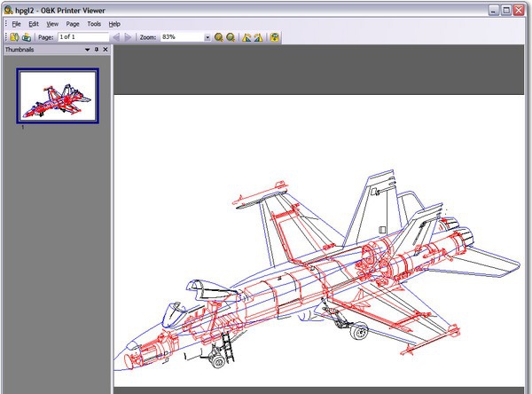Click the Zoom out magnifier icon
This screenshot has width=532, height=394.
[231, 37]
